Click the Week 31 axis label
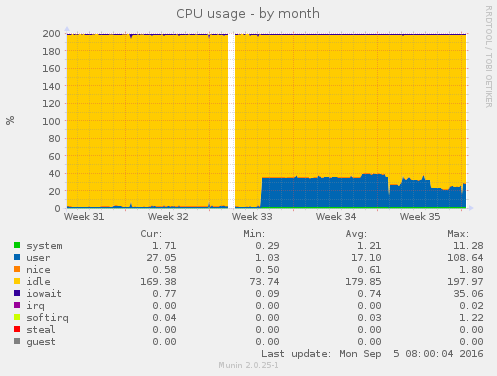The height and width of the screenshot is (376, 497). click(x=84, y=217)
